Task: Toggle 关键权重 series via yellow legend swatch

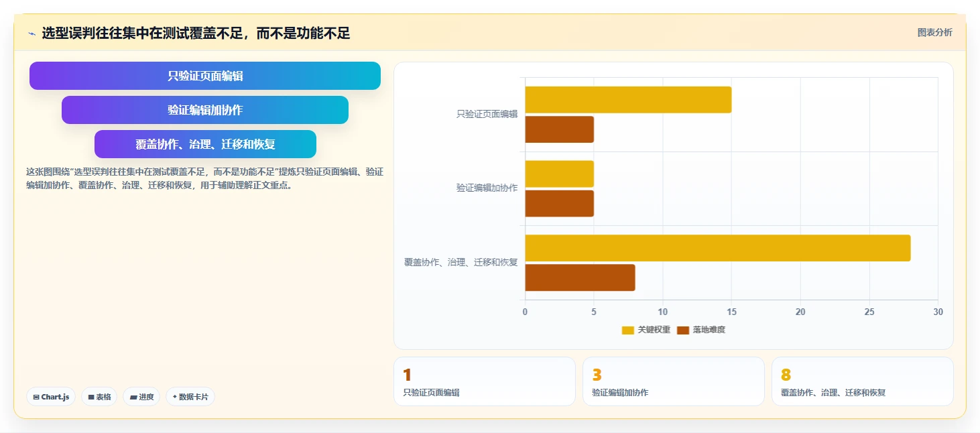Action: [x=628, y=330]
